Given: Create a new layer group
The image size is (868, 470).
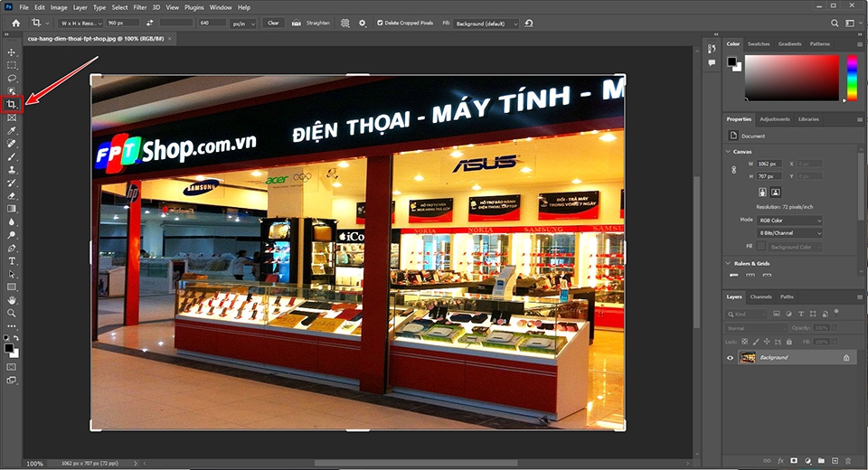Looking at the screenshot, I should tap(821, 461).
